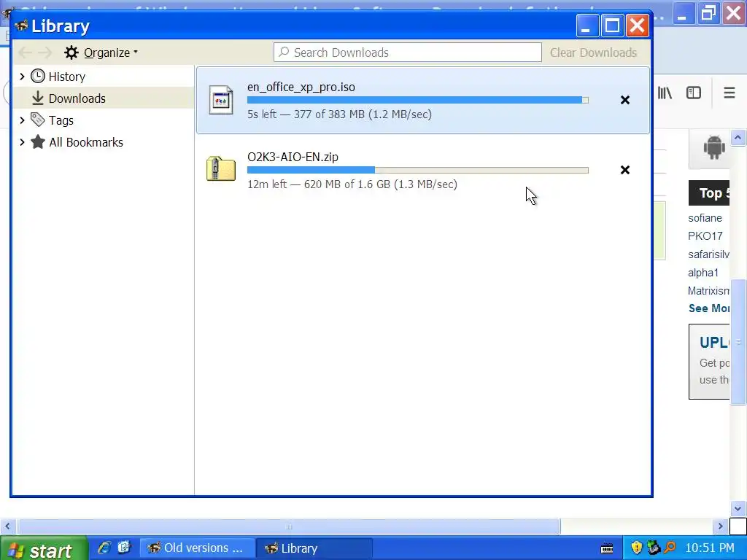747x560 pixels.
Task: Click the '12m left — 620 MB of 1.6 GB' status
Action: click(352, 184)
